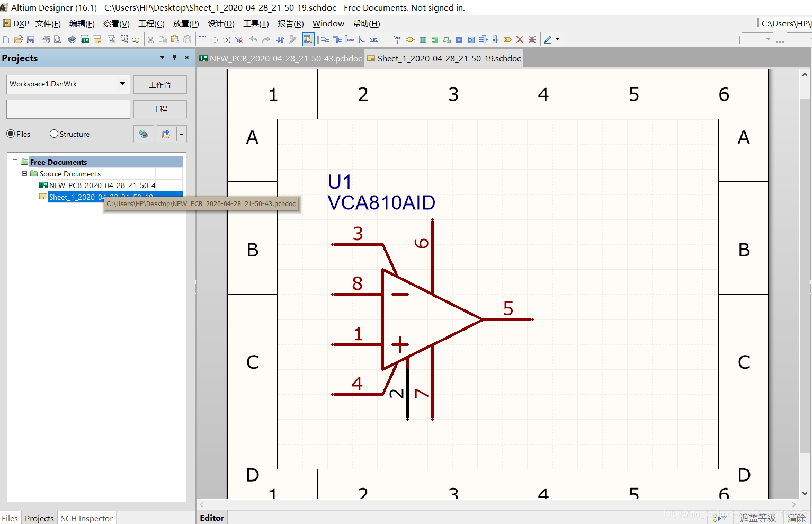
Task: Click the Undo arrow
Action: pos(254,40)
